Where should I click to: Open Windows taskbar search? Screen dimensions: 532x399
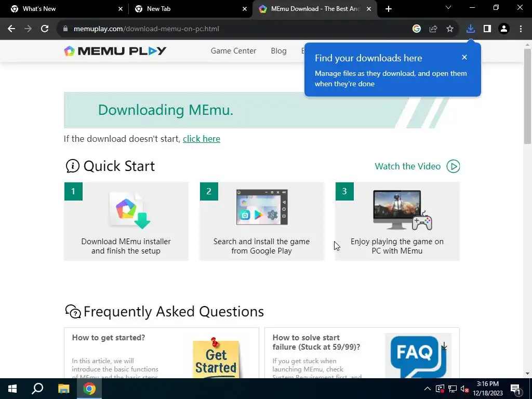coord(37,389)
